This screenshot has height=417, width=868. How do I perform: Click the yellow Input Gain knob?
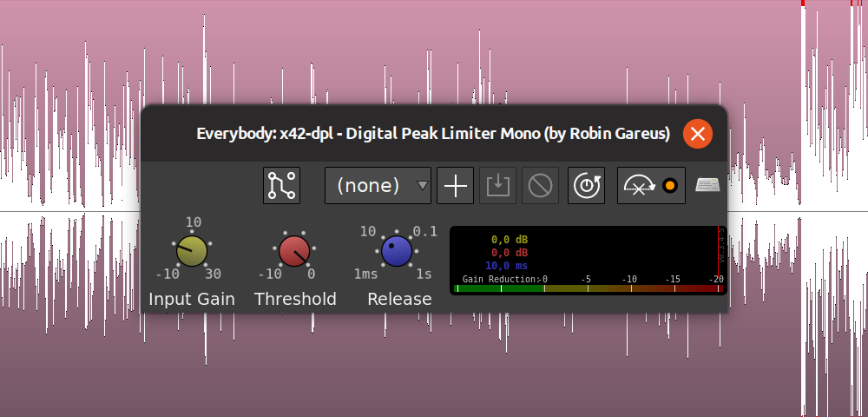tap(192, 251)
